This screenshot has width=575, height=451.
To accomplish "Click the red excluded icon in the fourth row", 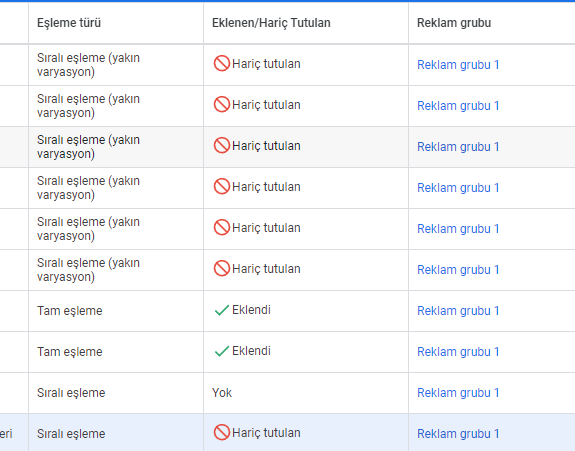I will [x=222, y=187].
